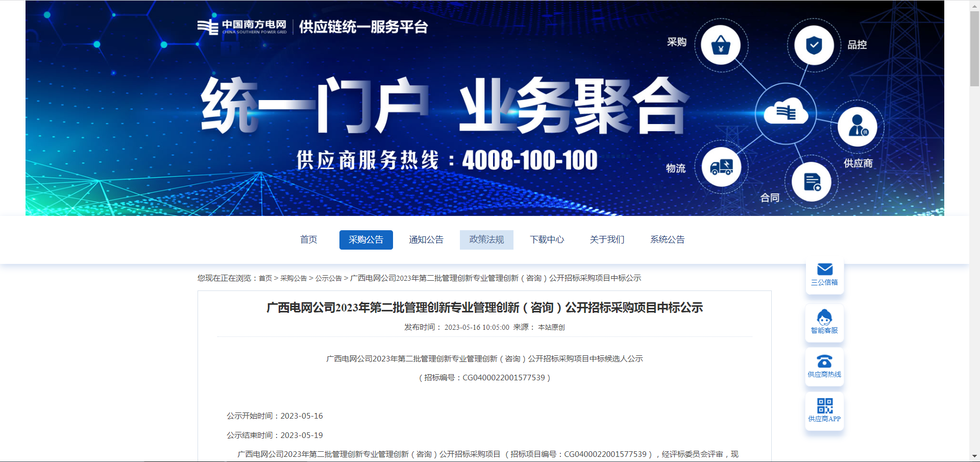Click the 物流 label in the banner

pos(676,168)
